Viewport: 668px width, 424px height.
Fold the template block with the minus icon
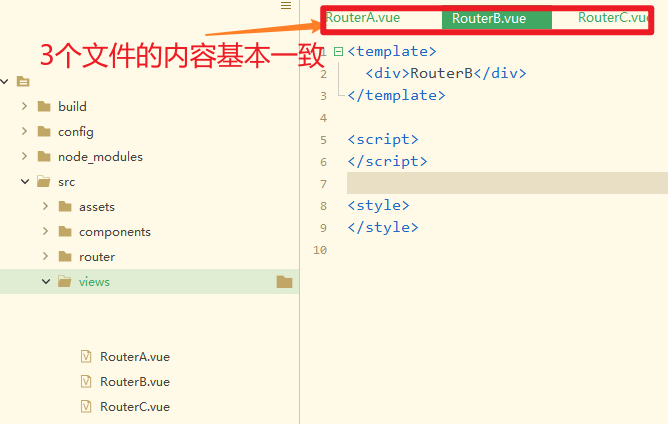tap(339, 52)
